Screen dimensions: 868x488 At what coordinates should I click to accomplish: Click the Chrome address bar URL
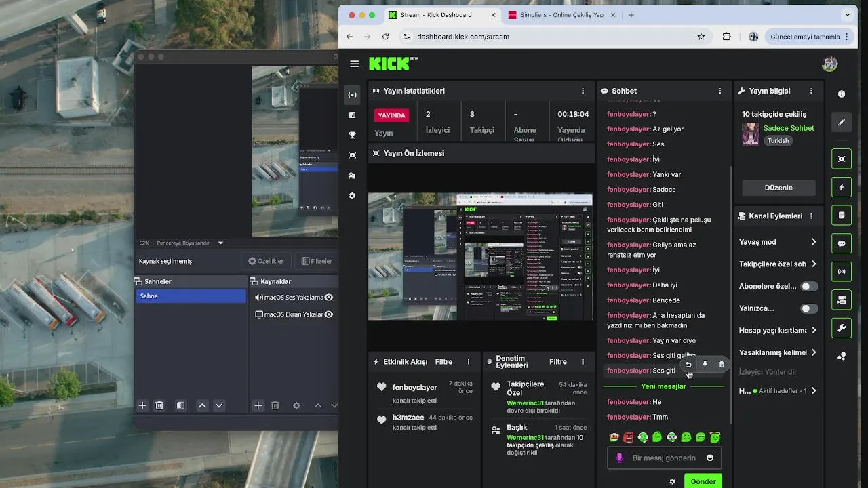pos(463,37)
